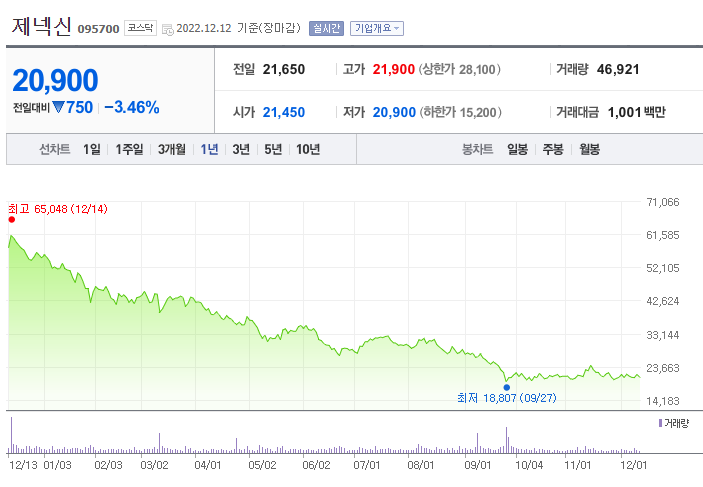
Task: Click the 2022.12.12 기준(장마감) date text
Action: pyautogui.click(x=239, y=28)
